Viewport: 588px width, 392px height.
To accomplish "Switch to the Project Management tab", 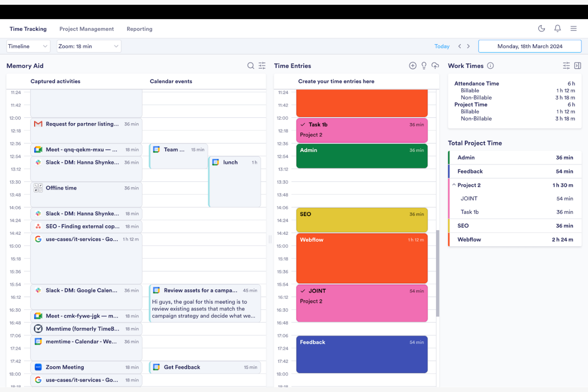I will click(x=87, y=29).
